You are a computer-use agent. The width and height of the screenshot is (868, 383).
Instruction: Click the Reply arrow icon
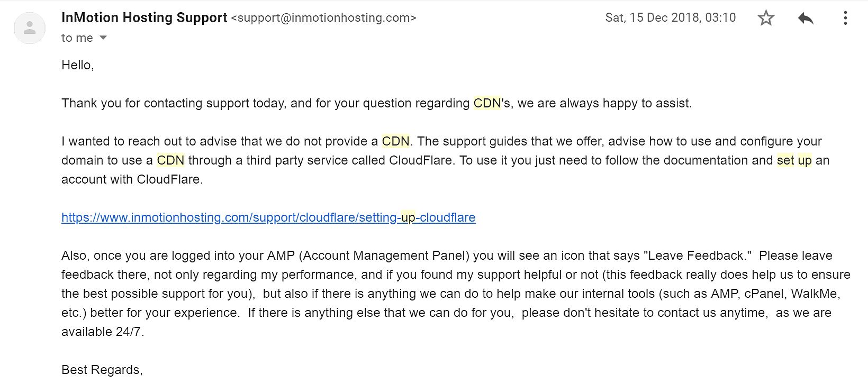click(806, 19)
